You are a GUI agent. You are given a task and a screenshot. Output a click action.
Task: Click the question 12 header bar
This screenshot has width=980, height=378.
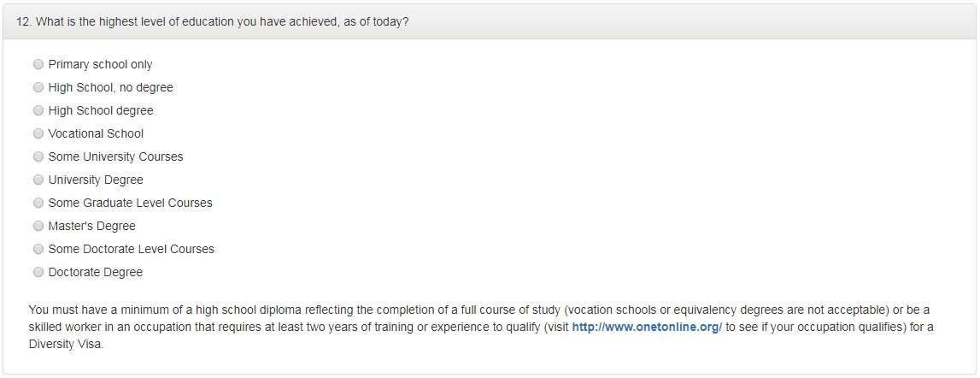pyautogui.click(x=490, y=22)
